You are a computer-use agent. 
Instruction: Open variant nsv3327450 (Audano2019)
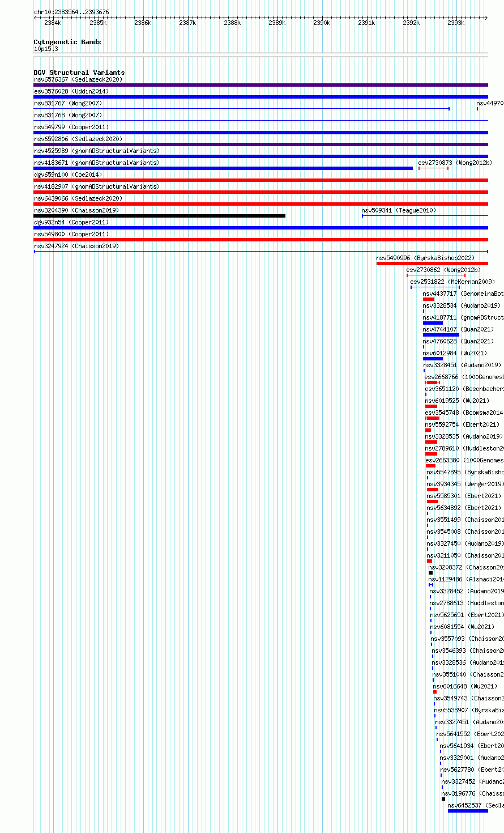point(465,543)
